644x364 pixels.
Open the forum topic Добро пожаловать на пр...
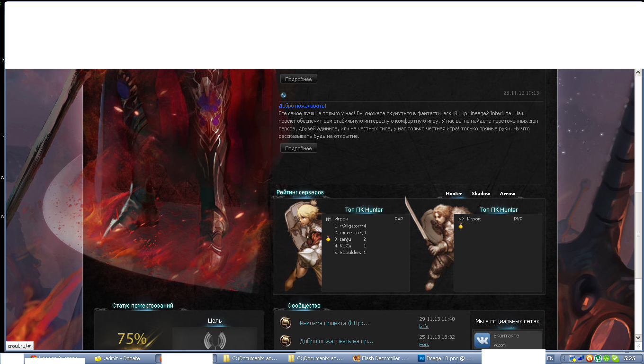pyautogui.click(x=336, y=341)
